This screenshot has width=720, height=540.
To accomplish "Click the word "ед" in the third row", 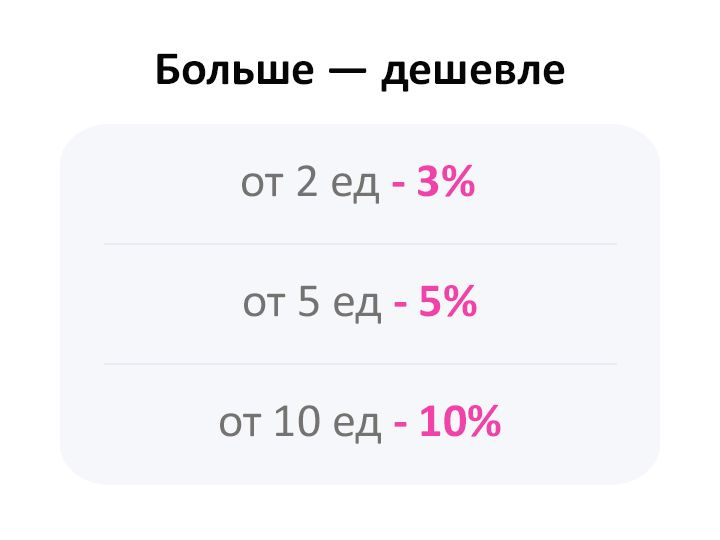I will pyautogui.click(x=357, y=425).
